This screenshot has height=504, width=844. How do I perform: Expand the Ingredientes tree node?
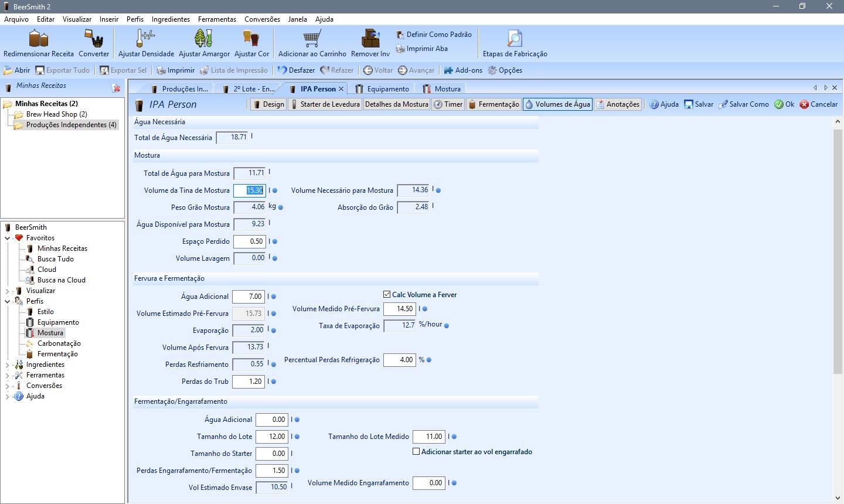coord(8,365)
